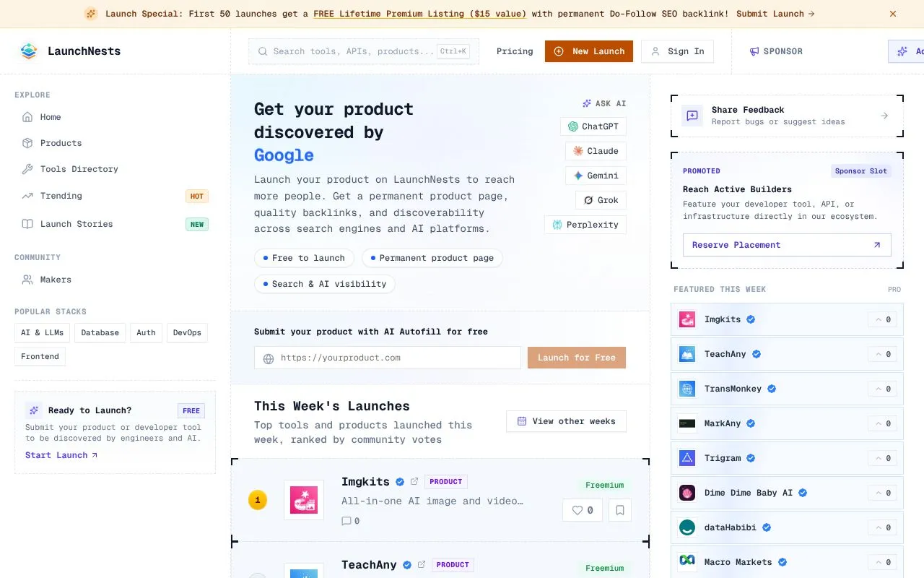Click the Trigram triangle logo icon
924x578 pixels.
coord(687,458)
